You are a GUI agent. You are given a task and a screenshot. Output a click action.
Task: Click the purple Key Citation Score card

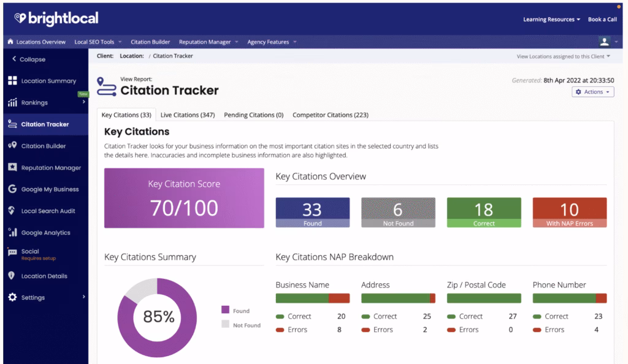(184, 198)
